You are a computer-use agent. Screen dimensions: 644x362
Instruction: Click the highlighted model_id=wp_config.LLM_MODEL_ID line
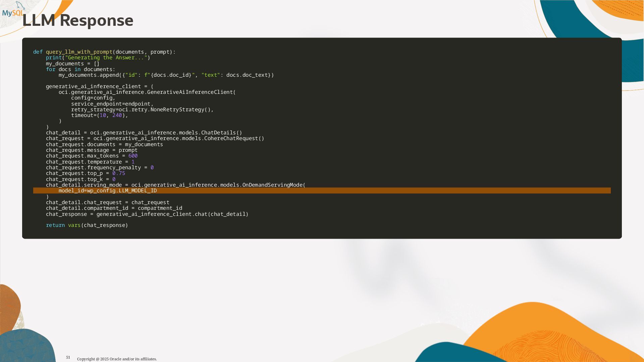107,191
